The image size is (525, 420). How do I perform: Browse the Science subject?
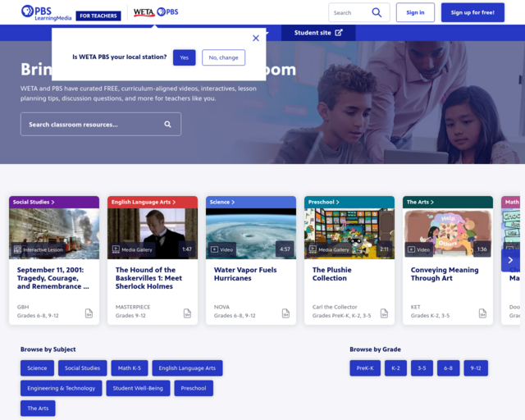(37, 368)
